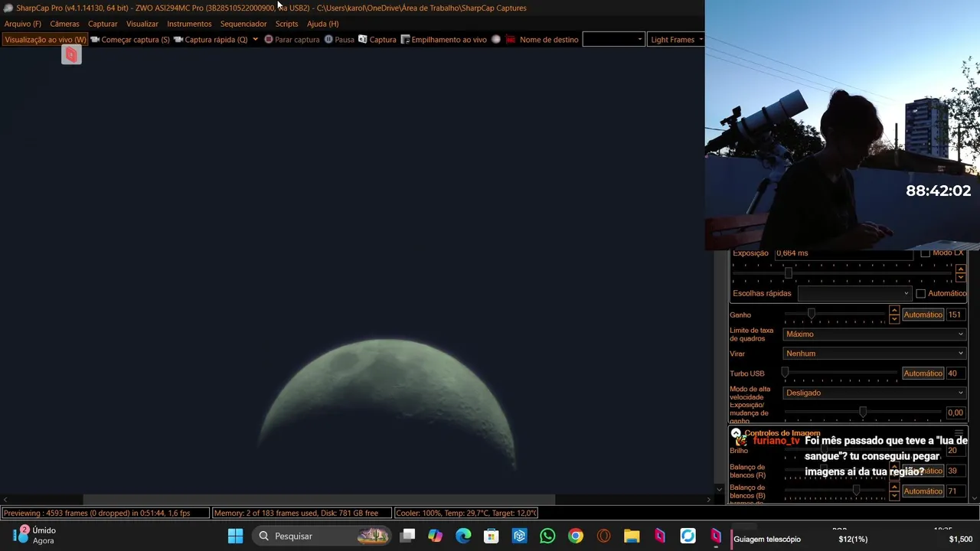Click the Começar captura camera icon
Screen dimensions: 980x551
point(95,39)
